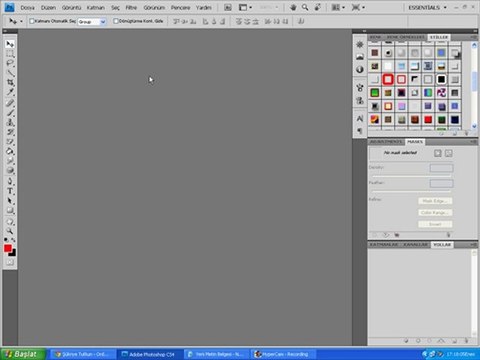Select the Crop tool
Image resolution: width=480 pixels, height=360 pixels.
(10, 82)
